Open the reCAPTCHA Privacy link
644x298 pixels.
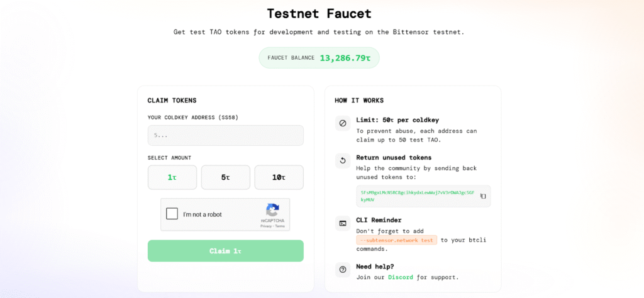[266, 226]
